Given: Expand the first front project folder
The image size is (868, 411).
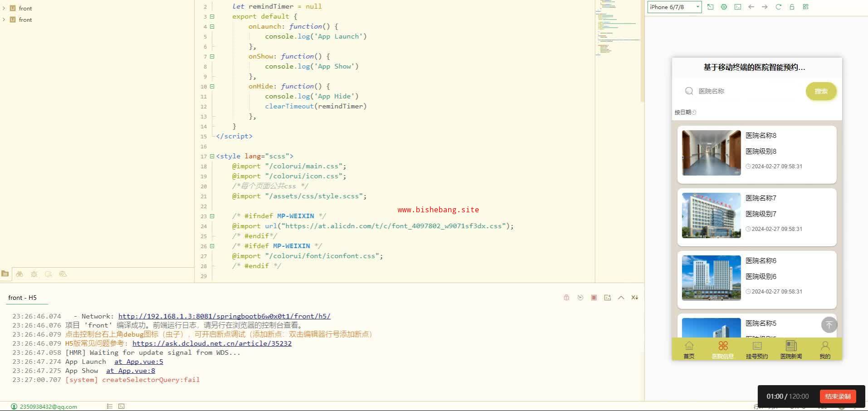Looking at the screenshot, I should 4,8.
